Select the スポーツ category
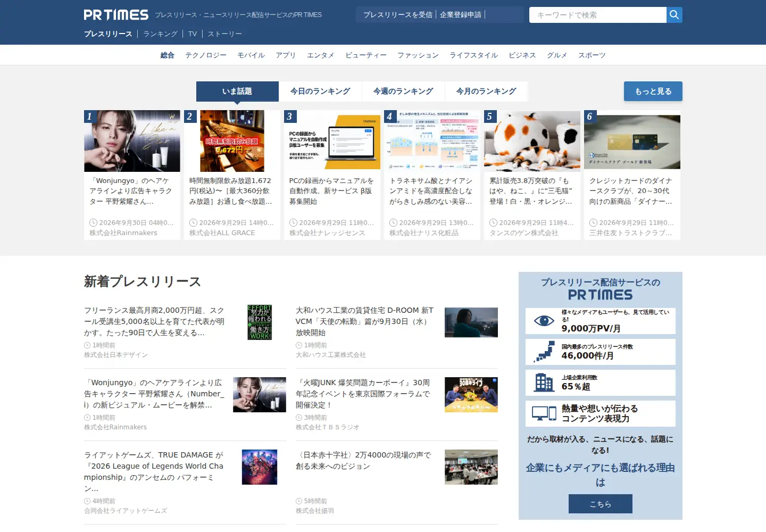The image size is (766, 532). click(592, 55)
